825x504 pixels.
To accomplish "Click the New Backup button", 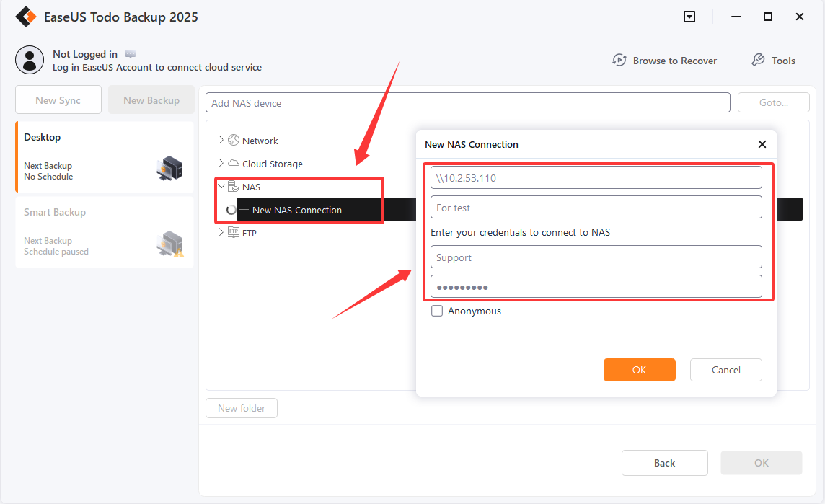I will coord(151,100).
